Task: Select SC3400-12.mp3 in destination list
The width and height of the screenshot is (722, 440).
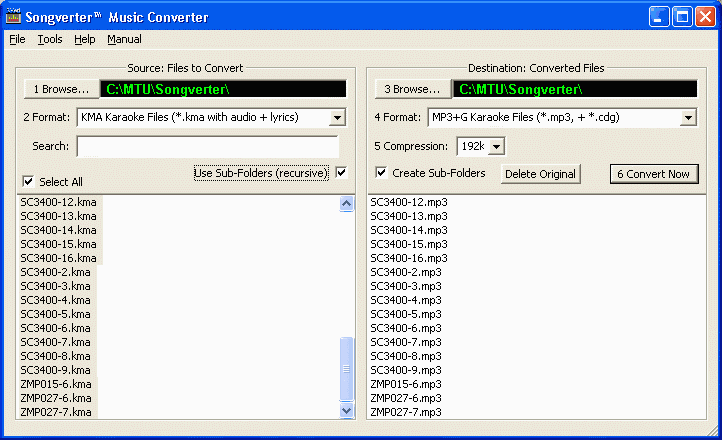Action: [x=409, y=203]
